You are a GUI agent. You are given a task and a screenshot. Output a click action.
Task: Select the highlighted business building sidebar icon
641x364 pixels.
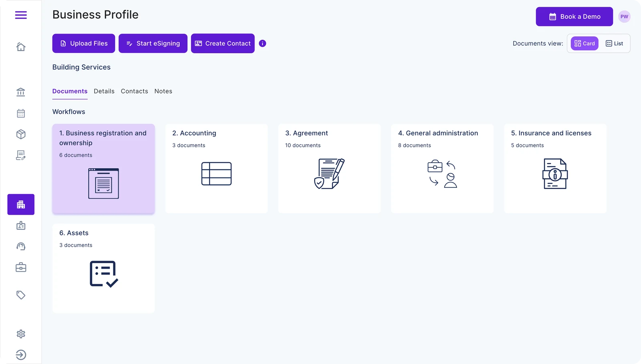tap(21, 205)
